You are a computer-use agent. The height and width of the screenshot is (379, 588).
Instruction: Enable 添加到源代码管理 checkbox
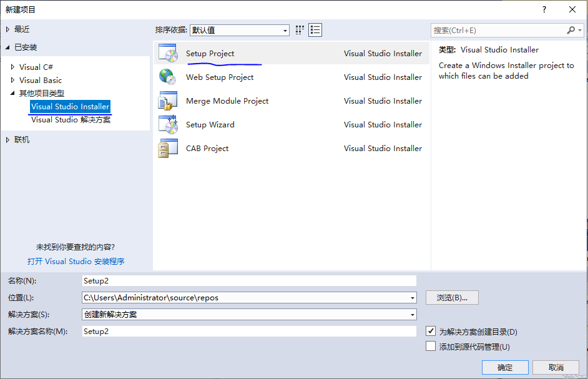point(431,347)
